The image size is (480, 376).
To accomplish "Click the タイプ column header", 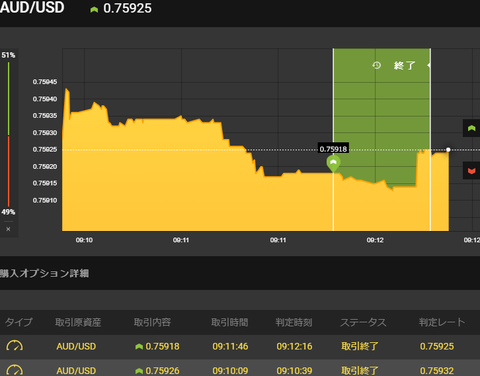I will [19, 322].
